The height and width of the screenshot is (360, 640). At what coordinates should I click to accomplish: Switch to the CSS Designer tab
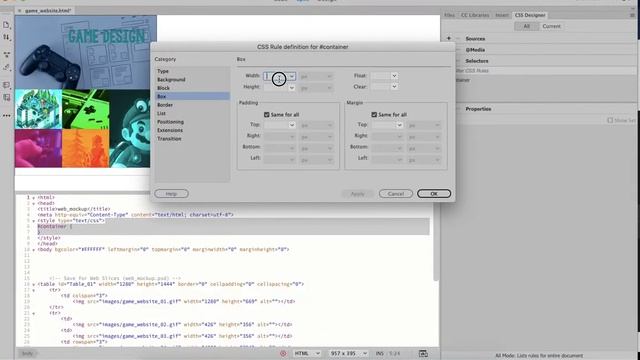click(x=530, y=15)
